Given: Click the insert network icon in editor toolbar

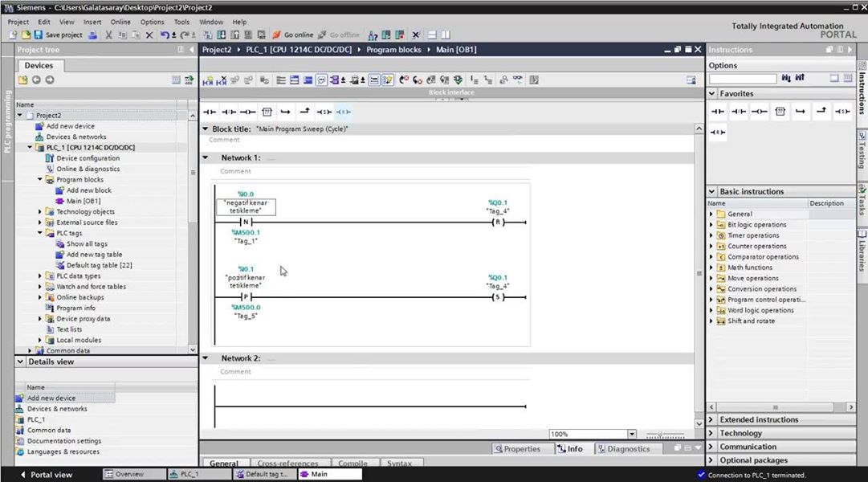Looking at the screenshot, I should (208, 80).
